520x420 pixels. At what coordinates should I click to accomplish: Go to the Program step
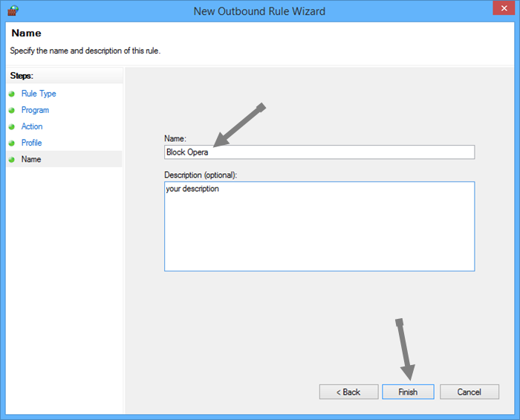point(35,110)
